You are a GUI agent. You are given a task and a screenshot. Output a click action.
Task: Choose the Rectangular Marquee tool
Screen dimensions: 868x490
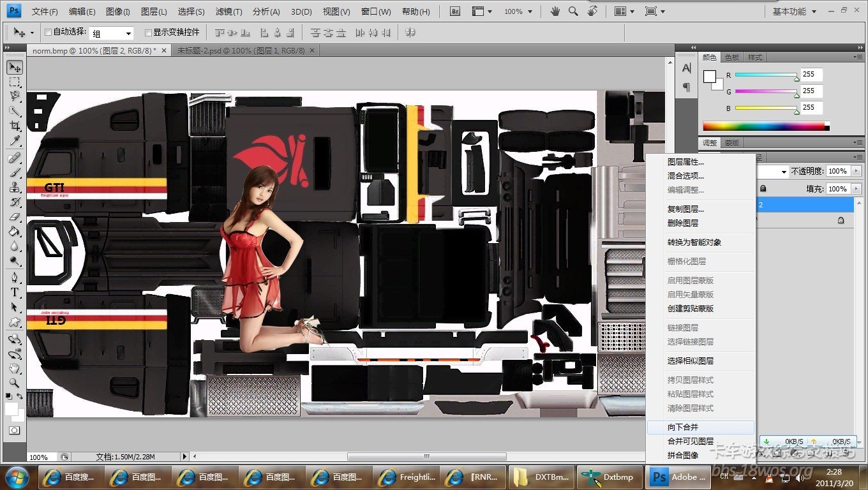15,82
